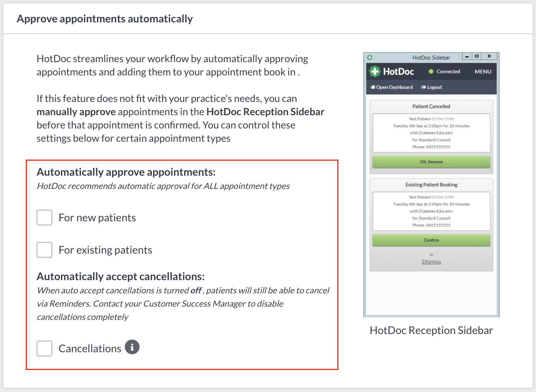Select the Patient Cancelled card heading
Image resolution: width=536 pixels, height=392 pixels.
coord(431,106)
